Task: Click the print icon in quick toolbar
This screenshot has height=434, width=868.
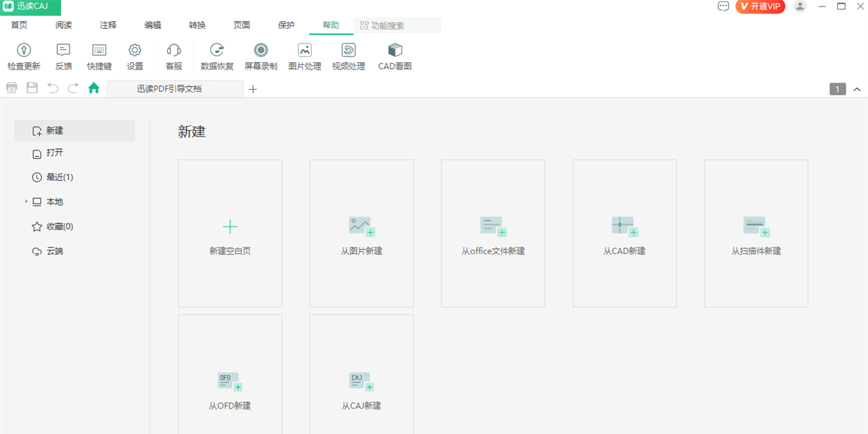Action: 12,88
